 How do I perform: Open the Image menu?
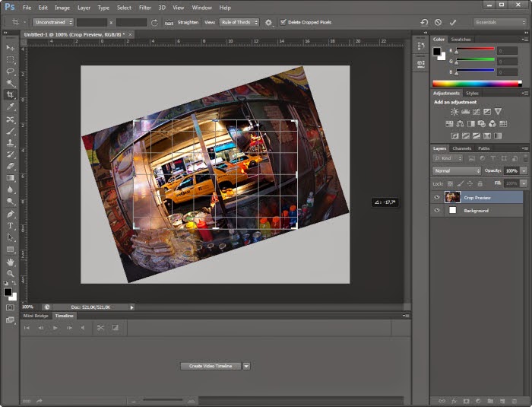[x=62, y=8]
